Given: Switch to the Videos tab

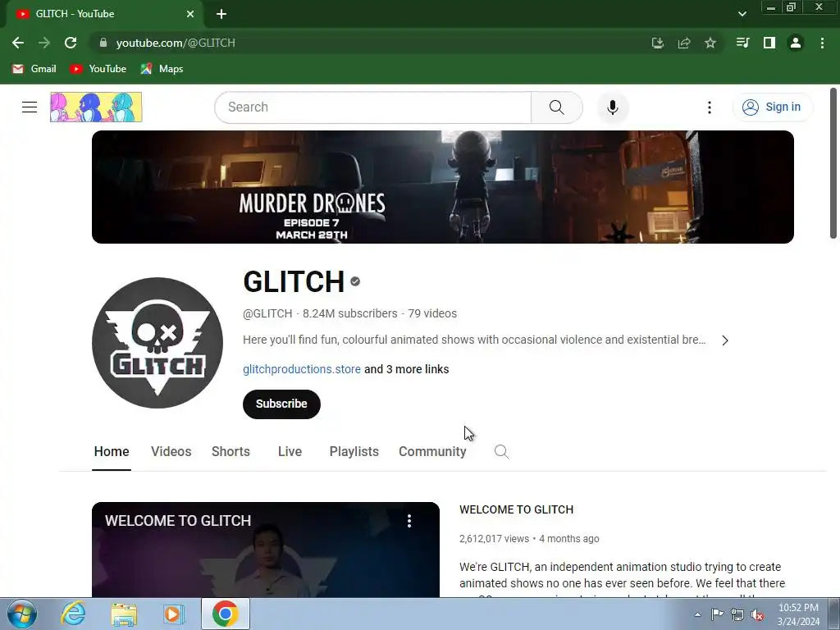Looking at the screenshot, I should click(171, 452).
